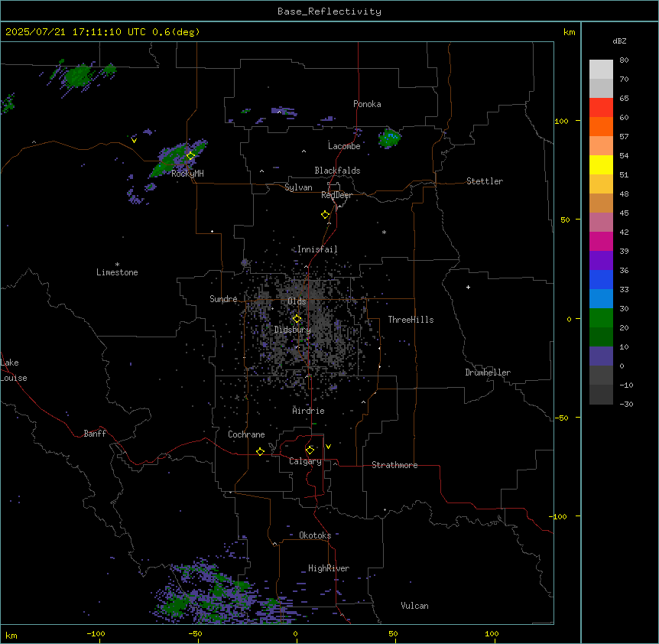This screenshot has height=644, width=659.
Task: Click the yellow diamond marker above Calgary label
Action: coord(310,450)
